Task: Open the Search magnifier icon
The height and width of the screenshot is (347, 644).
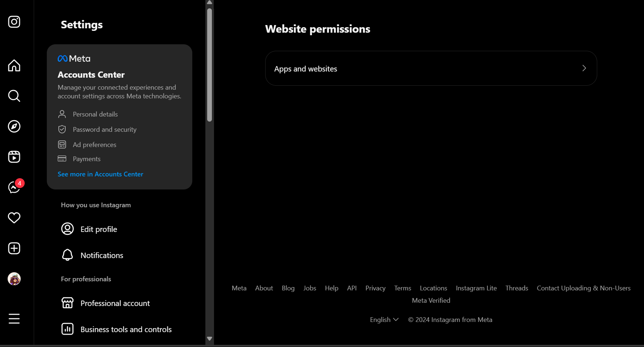Action: pos(14,96)
